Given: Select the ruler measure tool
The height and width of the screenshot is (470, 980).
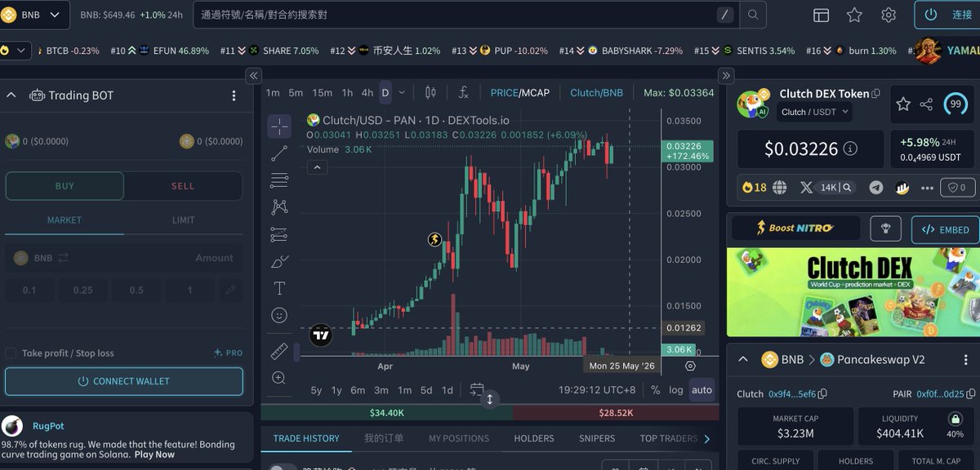Looking at the screenshot, I should (279, 352).
